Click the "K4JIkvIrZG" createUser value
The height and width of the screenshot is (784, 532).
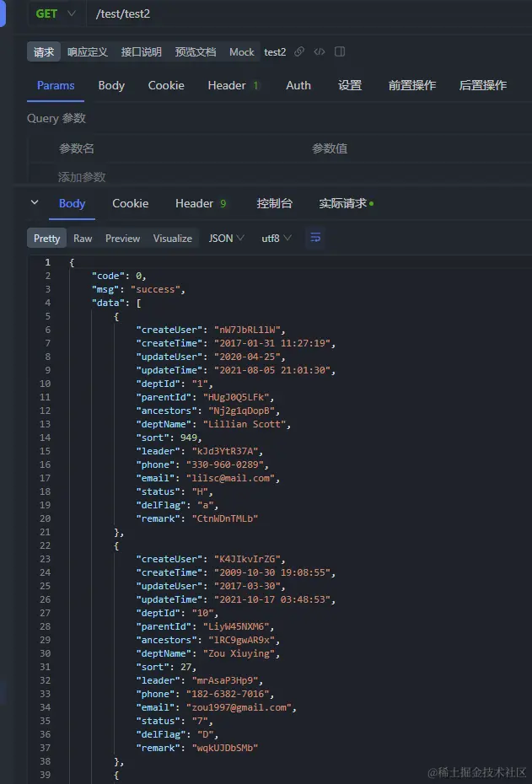(247, 560)
